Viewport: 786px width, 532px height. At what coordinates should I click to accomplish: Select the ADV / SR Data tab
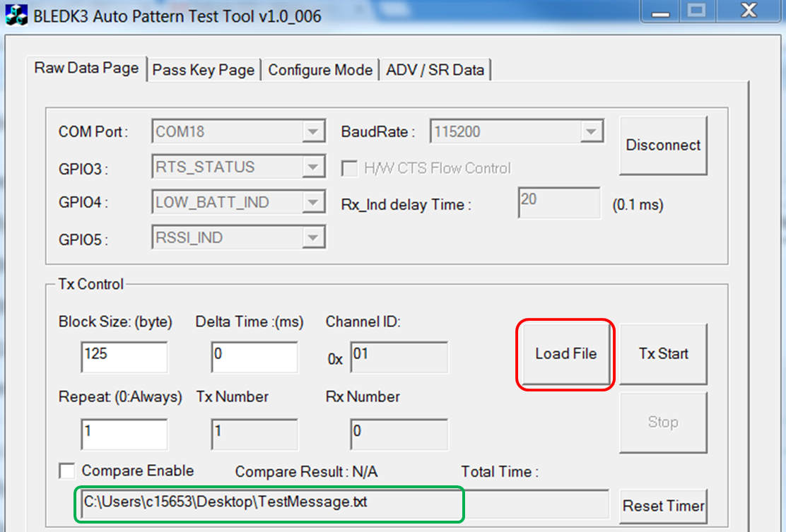(435, 70)
